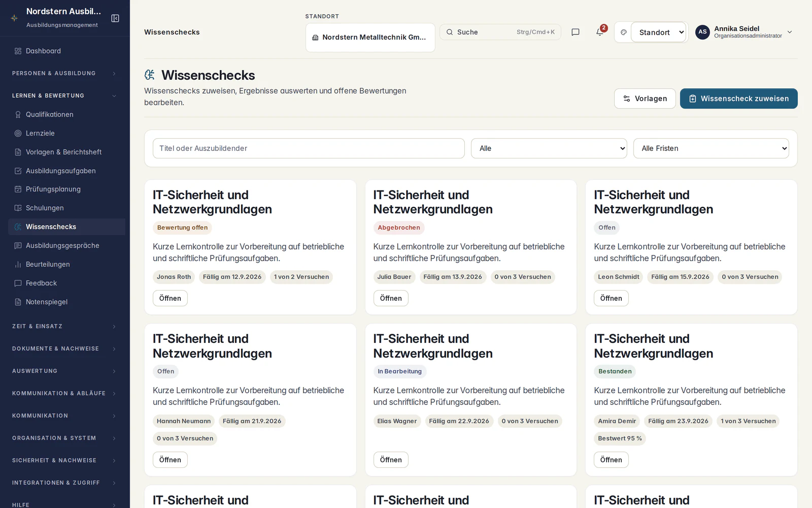The width and height of the screenshot is (812, 508).
Task: Click the Prüfungsplanung calendar icon
Action: (18, 189)
